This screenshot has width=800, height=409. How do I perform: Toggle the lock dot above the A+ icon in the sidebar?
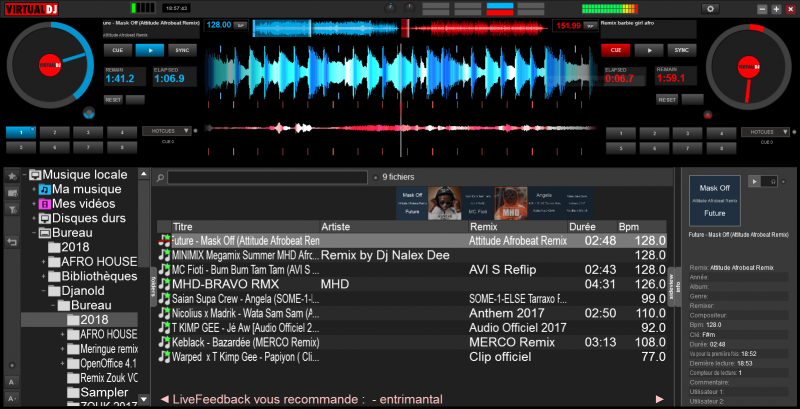[x=12, y=366]
